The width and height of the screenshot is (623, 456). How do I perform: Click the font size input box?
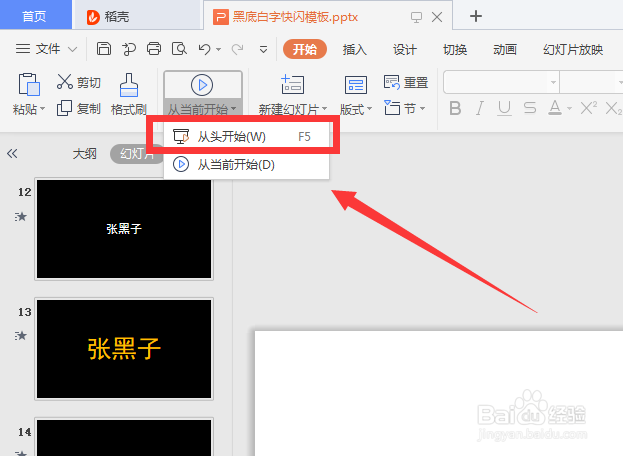(x=591, y=82)
